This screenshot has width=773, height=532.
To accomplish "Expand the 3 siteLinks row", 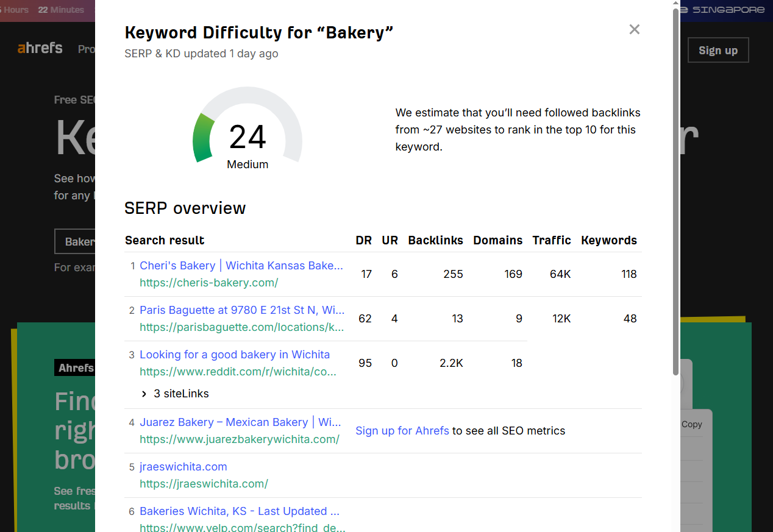I will pos(175,394).
